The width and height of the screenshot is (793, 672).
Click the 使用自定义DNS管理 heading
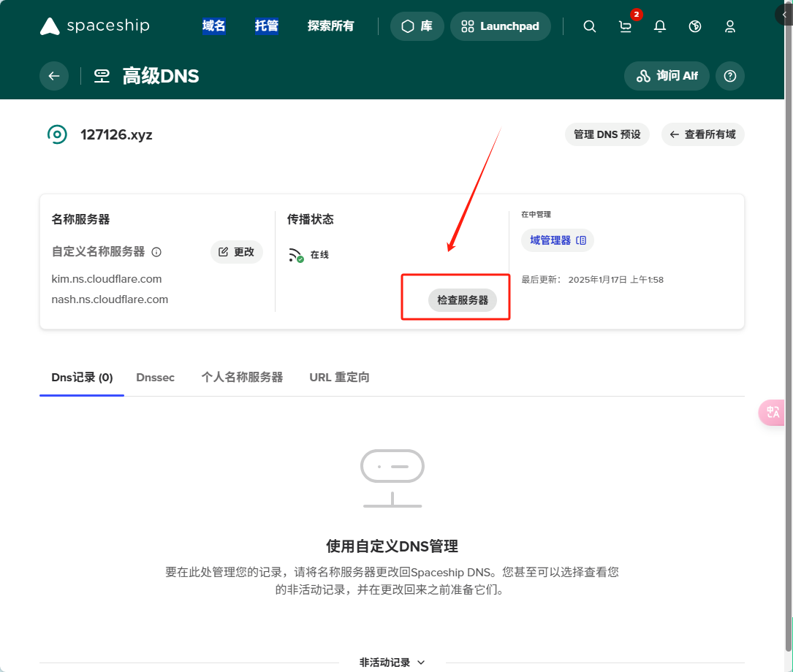[392, 546]
